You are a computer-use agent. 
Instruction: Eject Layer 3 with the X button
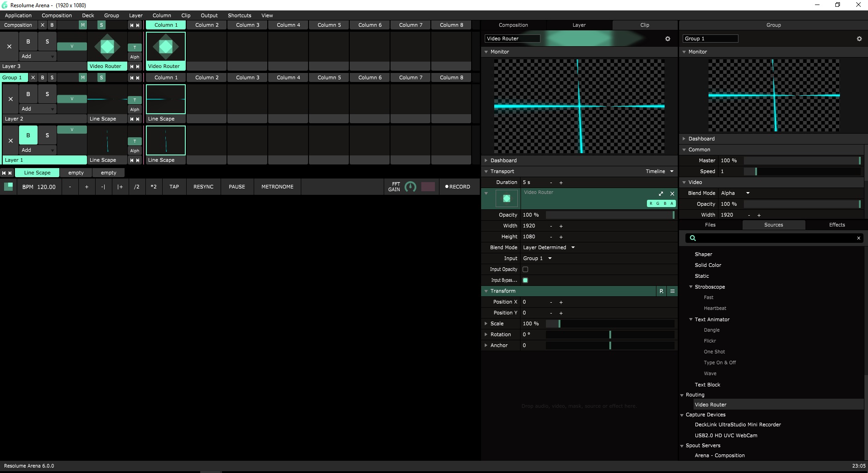point(10,46)
